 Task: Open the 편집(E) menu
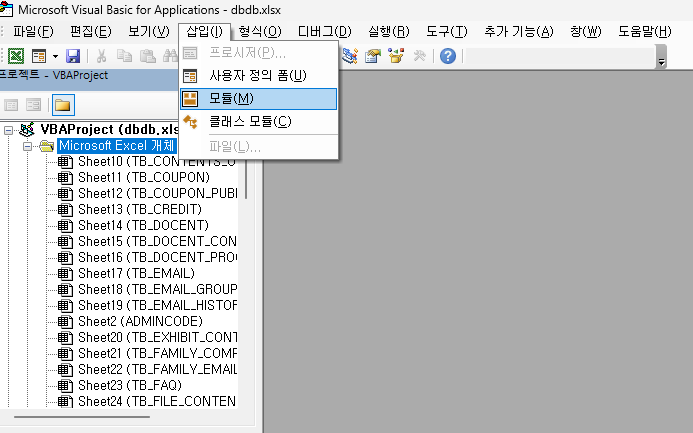[91, 31]
